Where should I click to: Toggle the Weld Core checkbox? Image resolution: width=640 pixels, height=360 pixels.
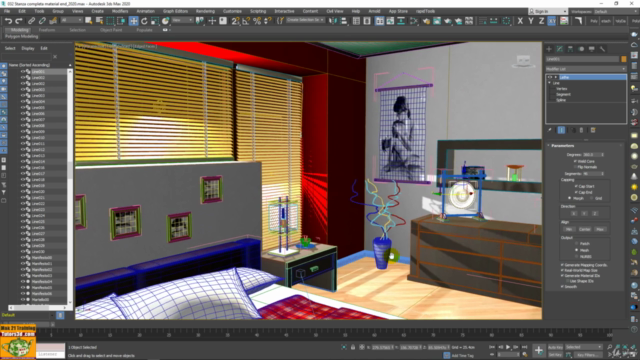tap(576, 161)
